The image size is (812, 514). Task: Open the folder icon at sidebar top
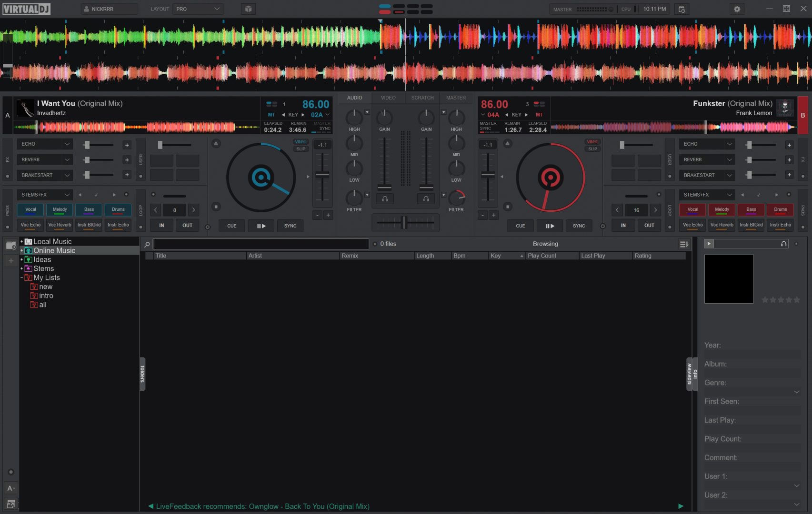click(x=11, y=245)
